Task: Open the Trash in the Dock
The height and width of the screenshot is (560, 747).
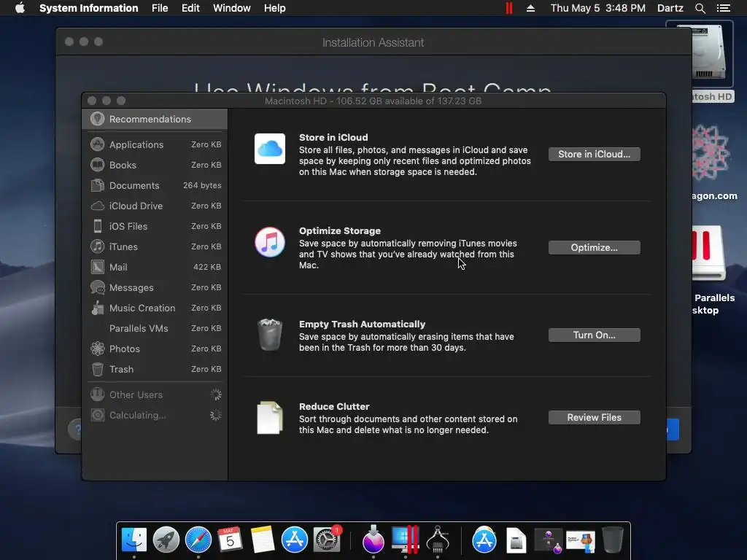Action: pyautogui.click(x=612, y=540)
